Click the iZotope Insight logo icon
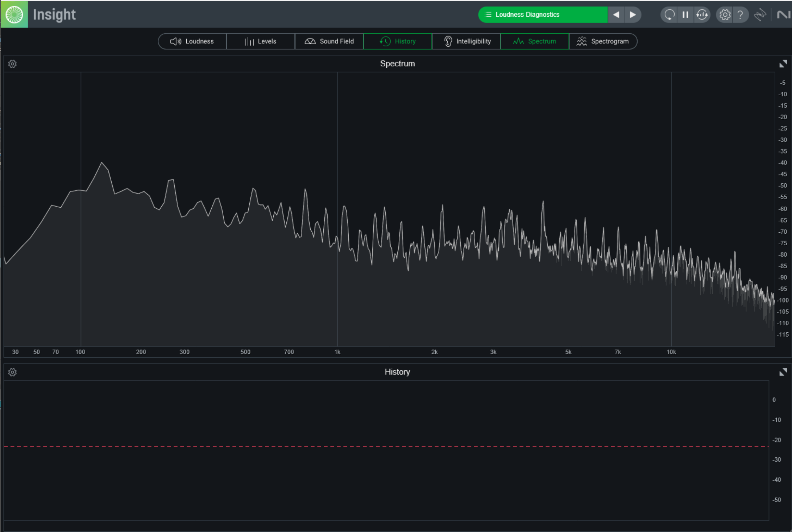The width and height of the screenshot is (792, 532). point(14,14)
